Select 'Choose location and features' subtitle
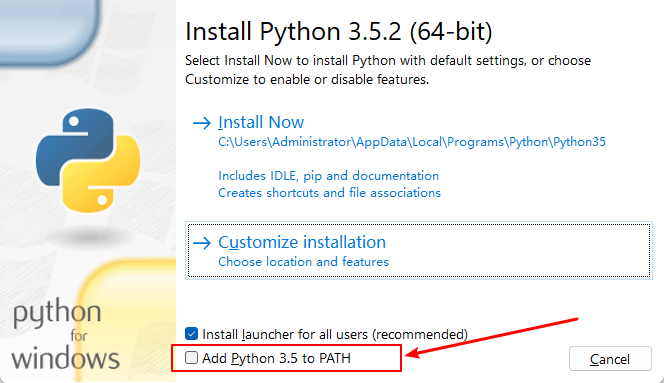 click(x=303, y=262)
